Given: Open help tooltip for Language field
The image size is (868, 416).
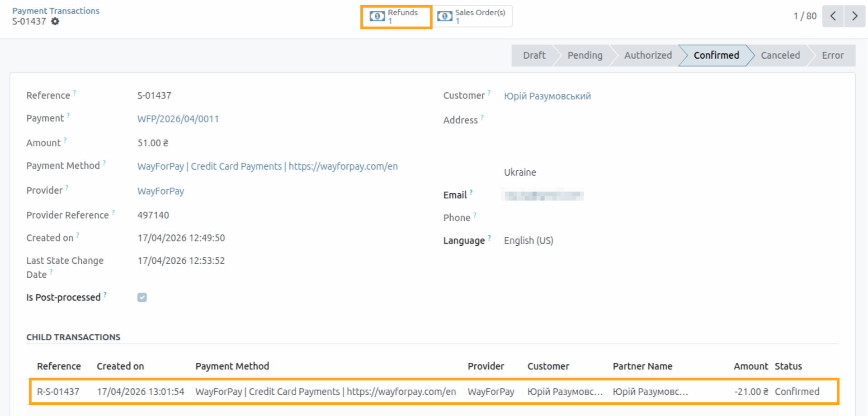Looking at the screenshot, I should pyautogui.click(x=489, y=238).
